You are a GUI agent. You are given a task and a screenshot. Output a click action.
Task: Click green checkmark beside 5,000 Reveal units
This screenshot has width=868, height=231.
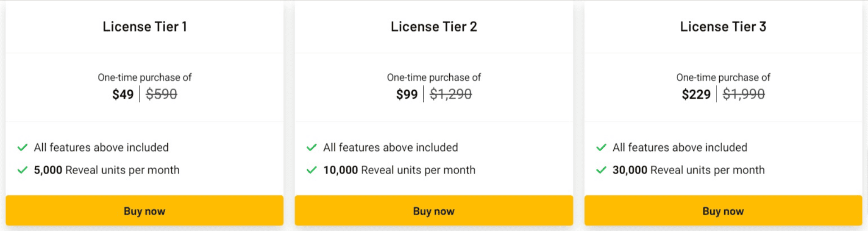coord(22,170)
